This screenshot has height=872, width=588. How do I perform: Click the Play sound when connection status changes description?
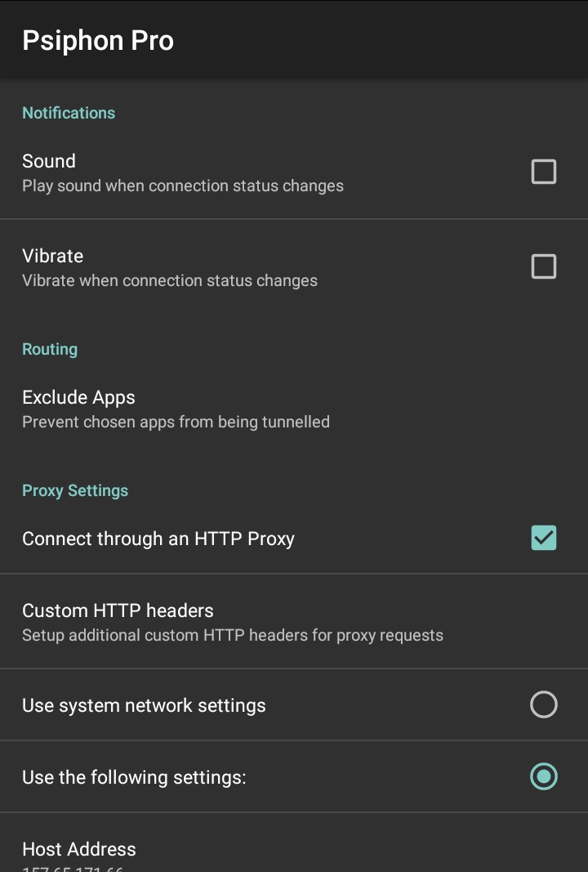click(183, 186)
